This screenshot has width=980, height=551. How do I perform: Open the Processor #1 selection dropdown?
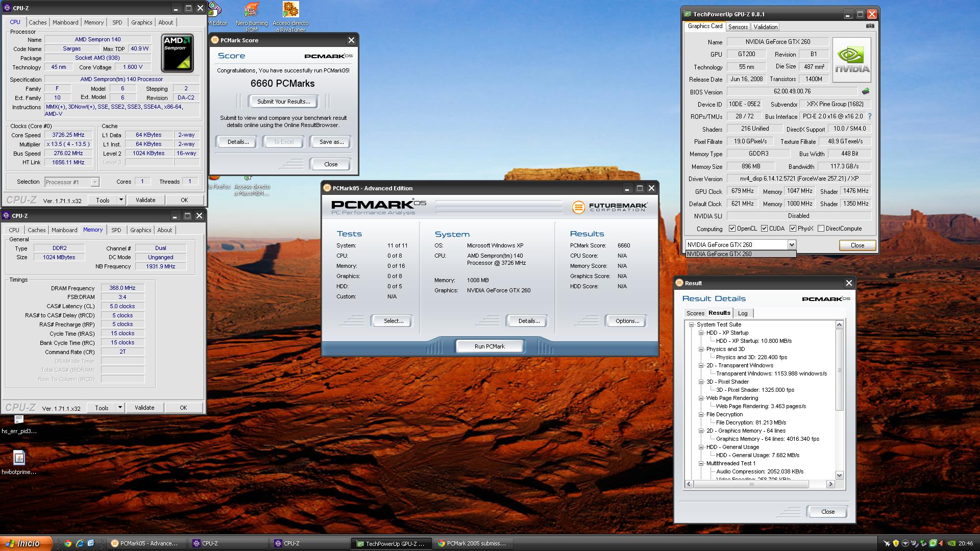[94, 182]
